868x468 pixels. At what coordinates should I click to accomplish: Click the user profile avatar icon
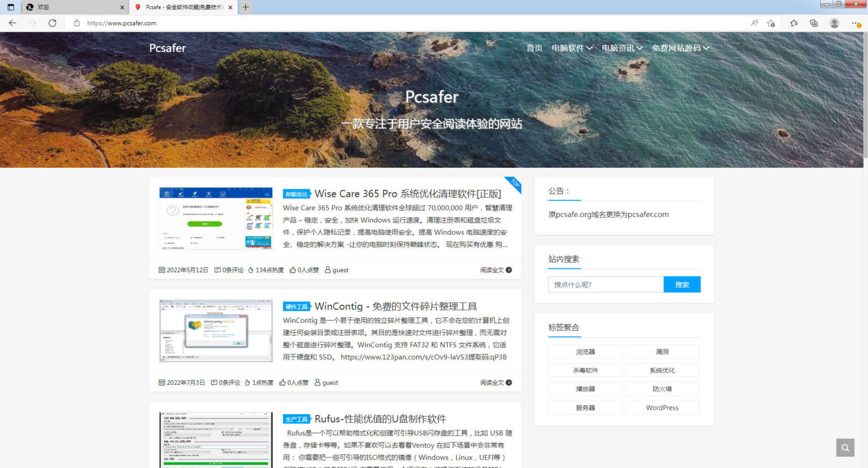pyautogui.click(x=834, y=23)
